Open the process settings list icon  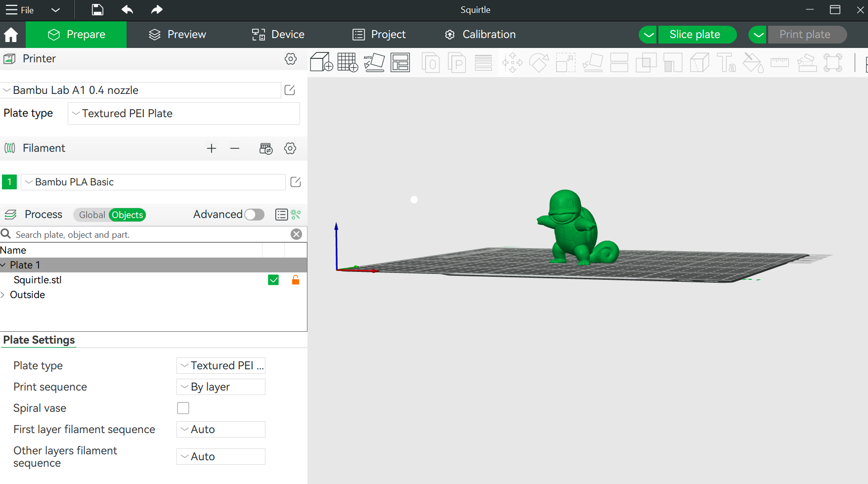(281, 215)
